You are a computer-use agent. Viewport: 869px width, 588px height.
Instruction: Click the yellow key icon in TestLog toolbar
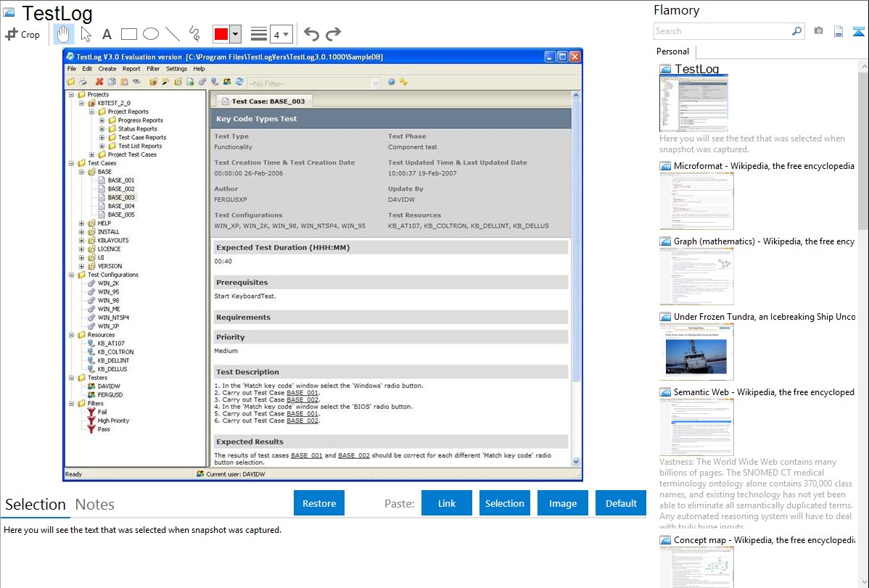403,82
